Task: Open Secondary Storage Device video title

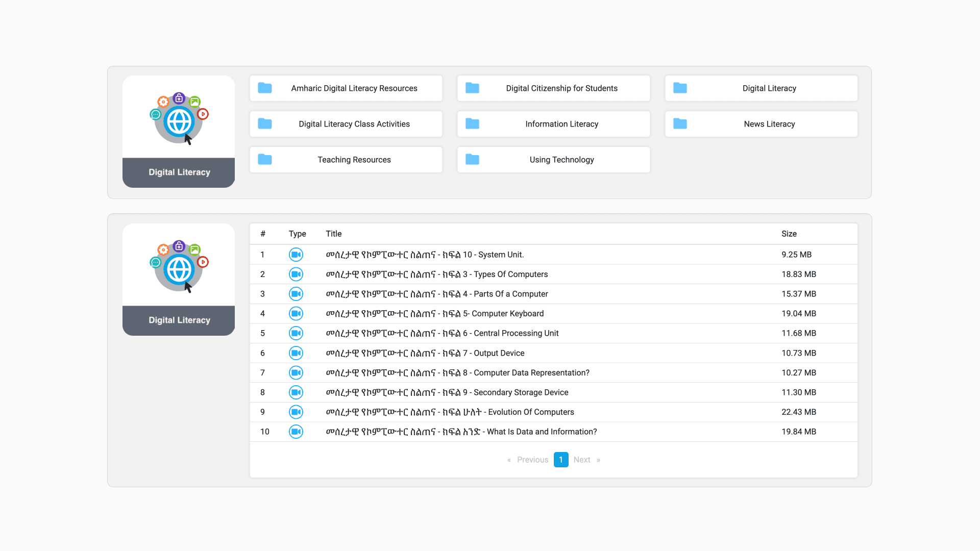Action: [447, 392]
